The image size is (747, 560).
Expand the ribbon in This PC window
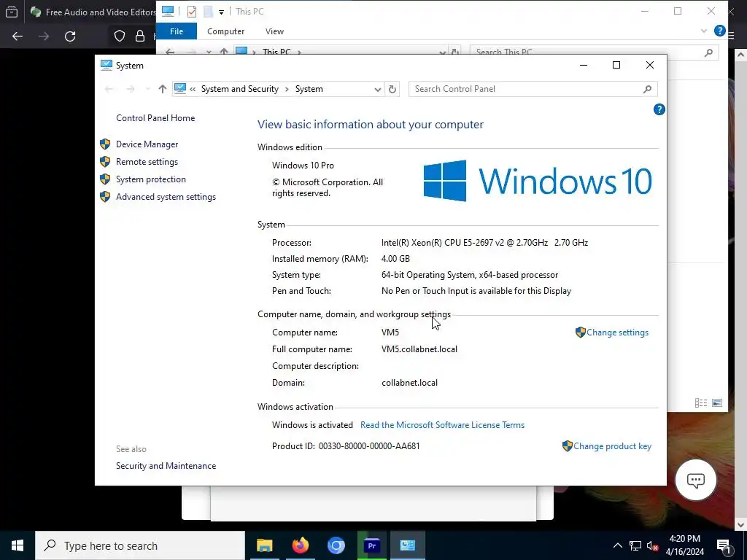point(704,31)
